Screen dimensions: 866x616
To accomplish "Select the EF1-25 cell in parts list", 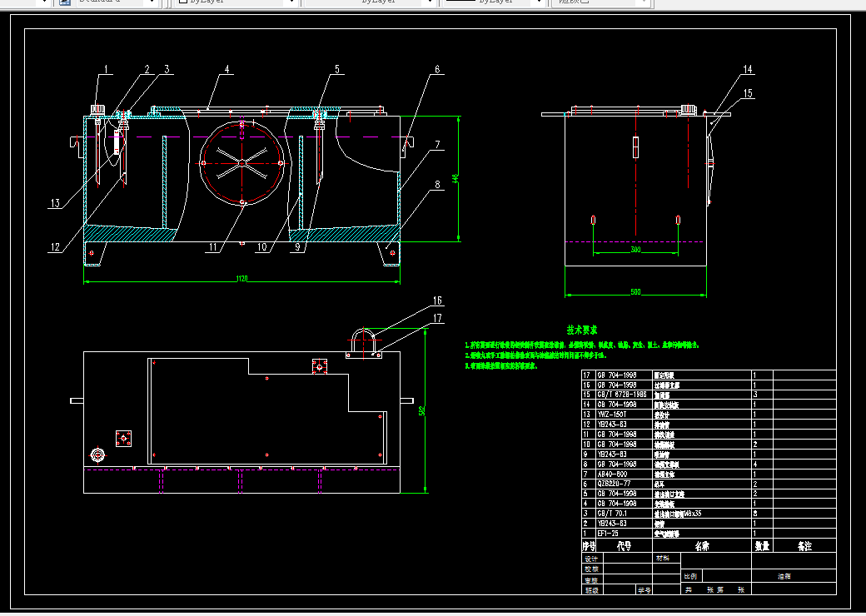I will pos(608,534).
